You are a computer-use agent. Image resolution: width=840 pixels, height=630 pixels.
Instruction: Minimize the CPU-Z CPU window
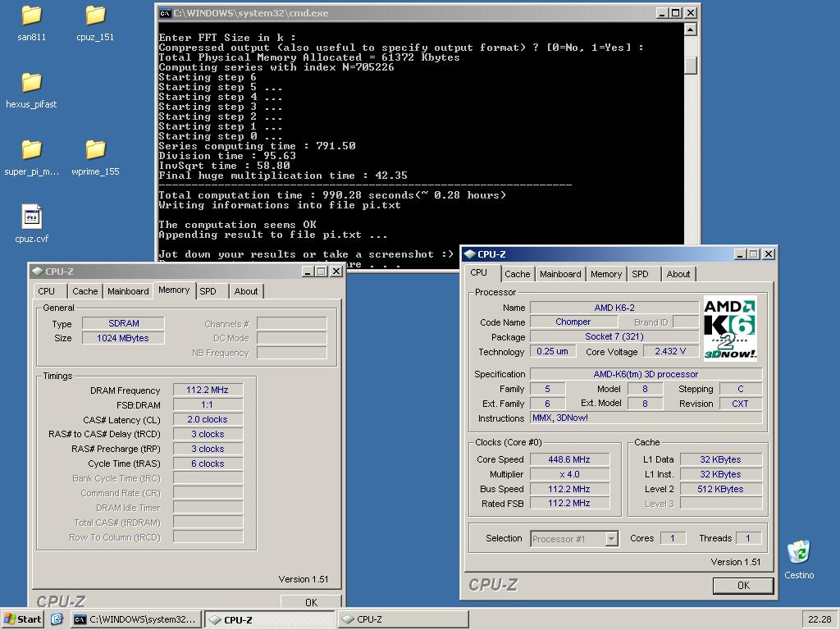pyautogui.click(x=740, y=254)
